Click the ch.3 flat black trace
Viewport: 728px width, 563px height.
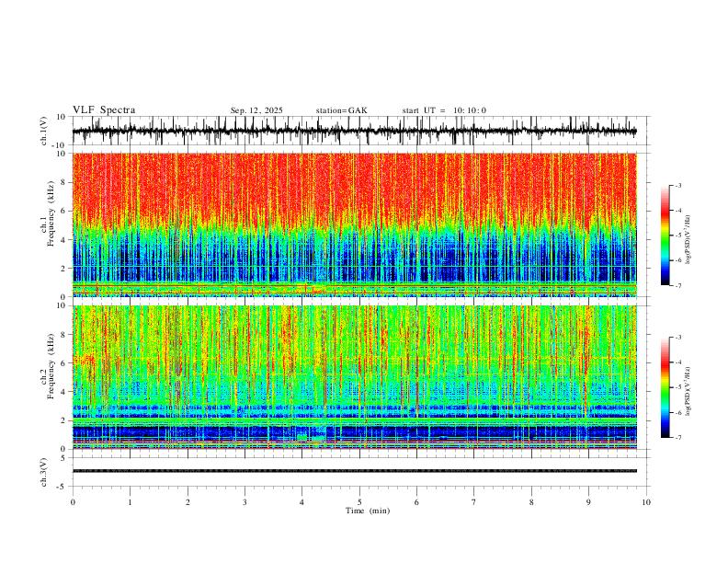(x=354, y=471)
